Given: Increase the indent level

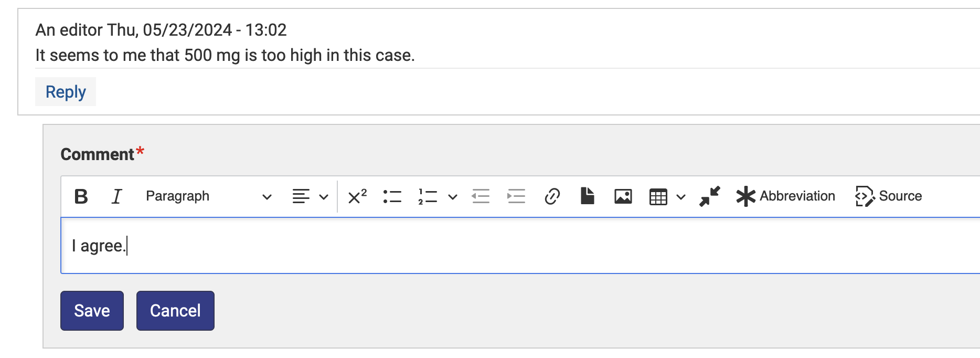Looking at the screenshot, I should click(x=516, y=196).
